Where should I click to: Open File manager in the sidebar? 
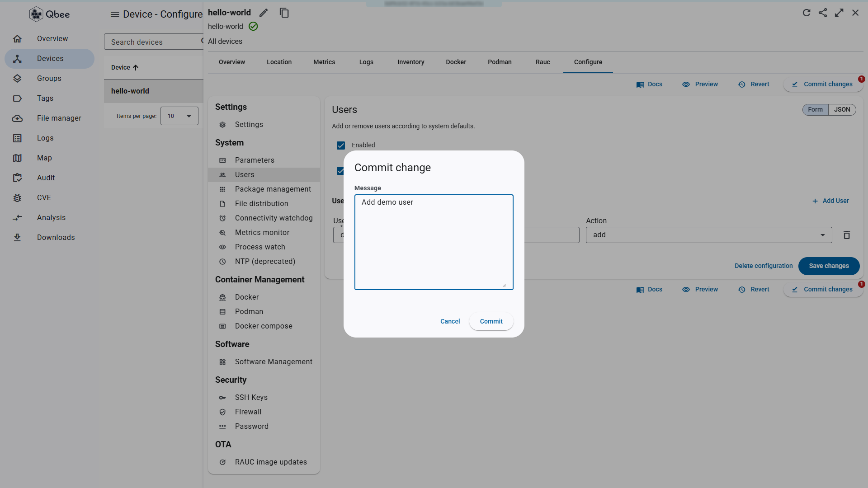tap(50, 118)
